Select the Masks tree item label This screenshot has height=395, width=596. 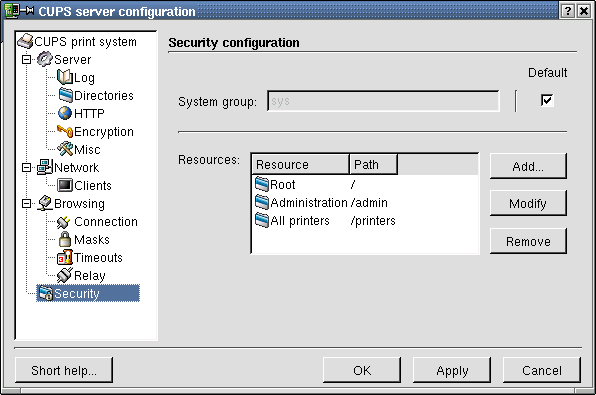pos(92,240)
